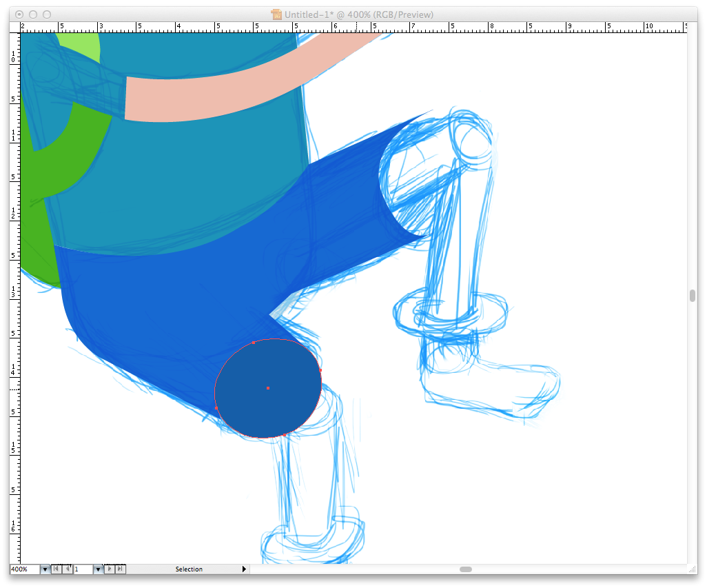707x588 pixels.
Task: Open the zoom level dropdown arrow
Action: [45, 569]
